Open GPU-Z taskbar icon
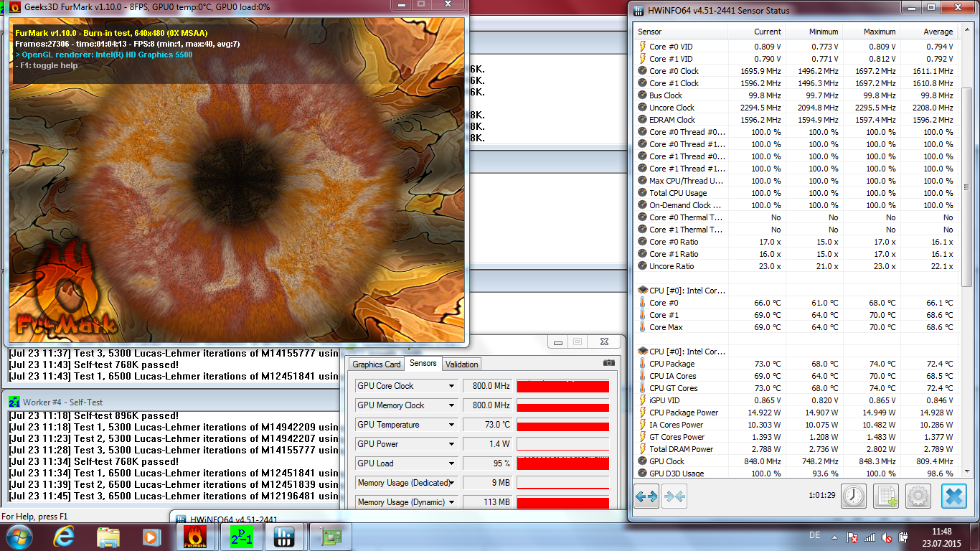 coord(331,536)
